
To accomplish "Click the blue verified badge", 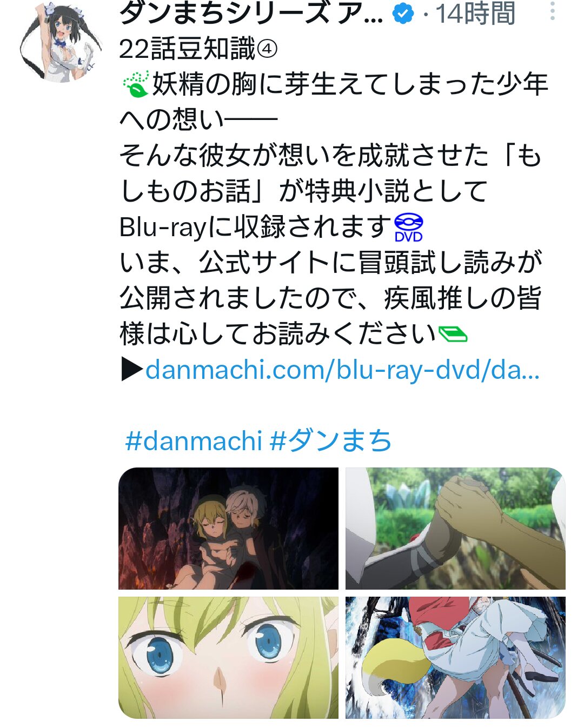I will coord(403,14).
